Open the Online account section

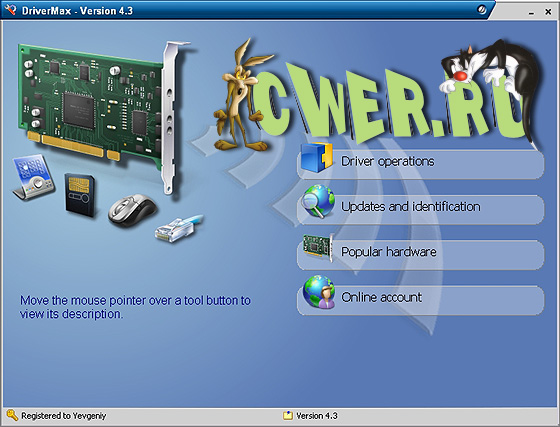pos(421,299)
